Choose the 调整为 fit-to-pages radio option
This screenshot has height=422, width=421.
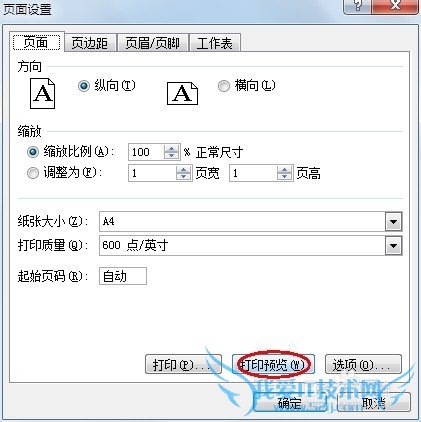pyautogui.click(x=33, y=173)
